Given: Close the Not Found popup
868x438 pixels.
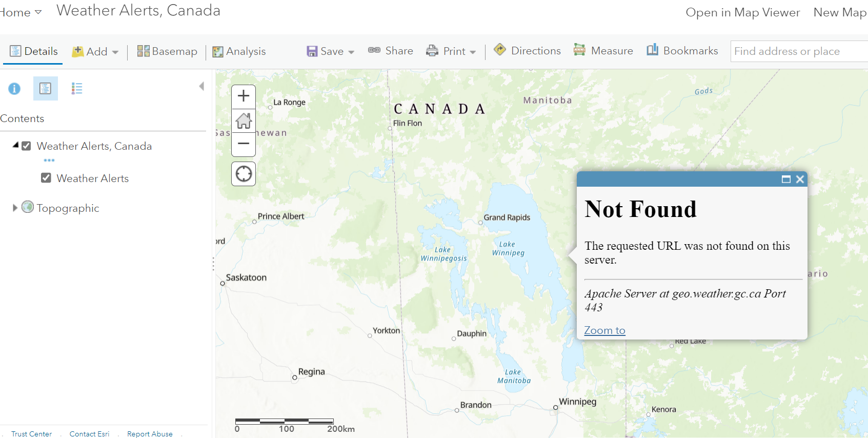Looking at the screenshot, I should coord(800,179).
